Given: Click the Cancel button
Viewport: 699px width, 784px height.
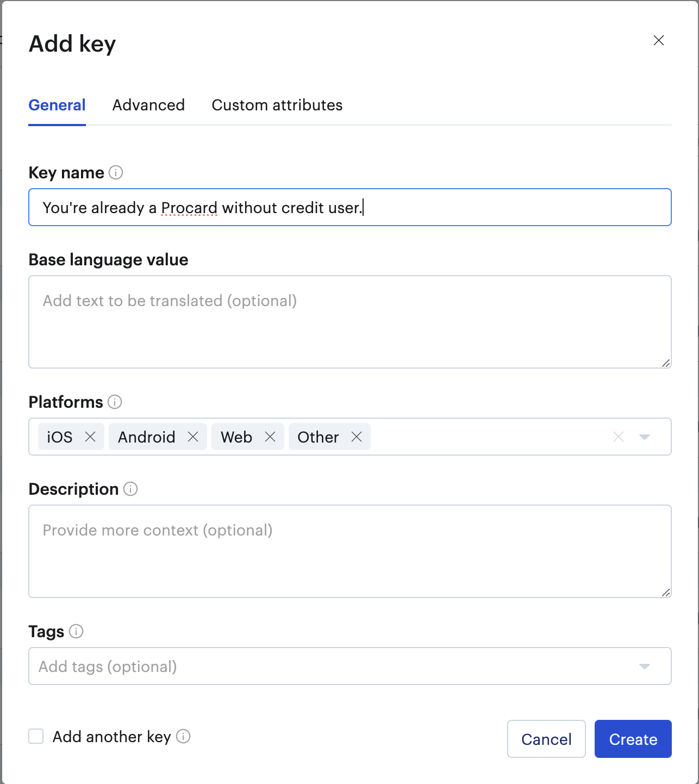Looking at the screenshot, I should tap(546, 739).
